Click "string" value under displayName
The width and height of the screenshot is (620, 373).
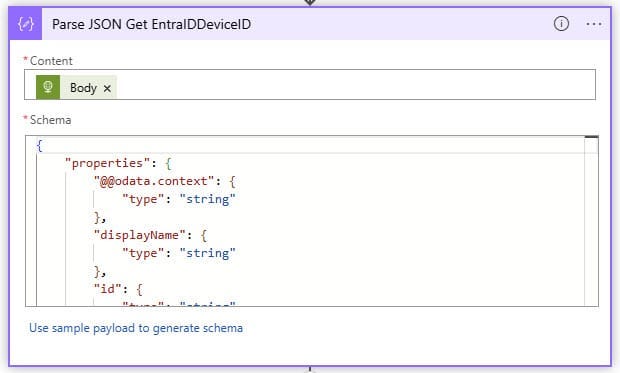pyautogui.click(x=208, y=253)
